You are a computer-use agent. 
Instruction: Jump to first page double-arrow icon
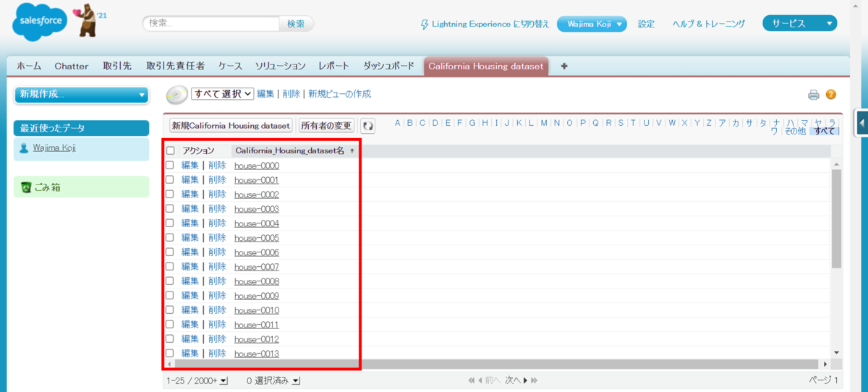(x=472, y=380)
